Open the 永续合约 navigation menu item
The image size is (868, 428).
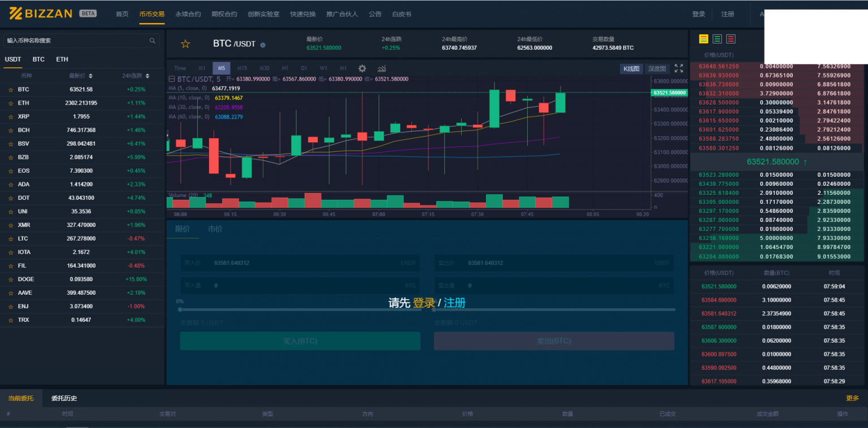pos(188,14)
